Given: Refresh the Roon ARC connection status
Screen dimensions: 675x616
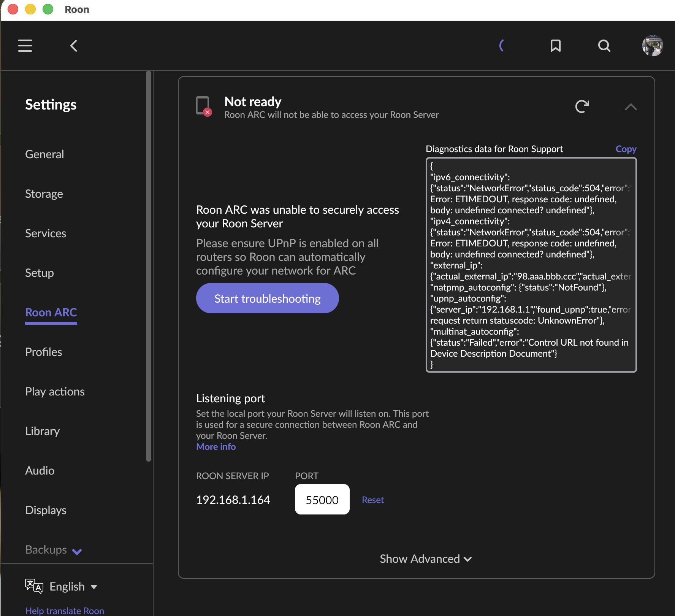Looking at the screenshot, I should point(582,106).
